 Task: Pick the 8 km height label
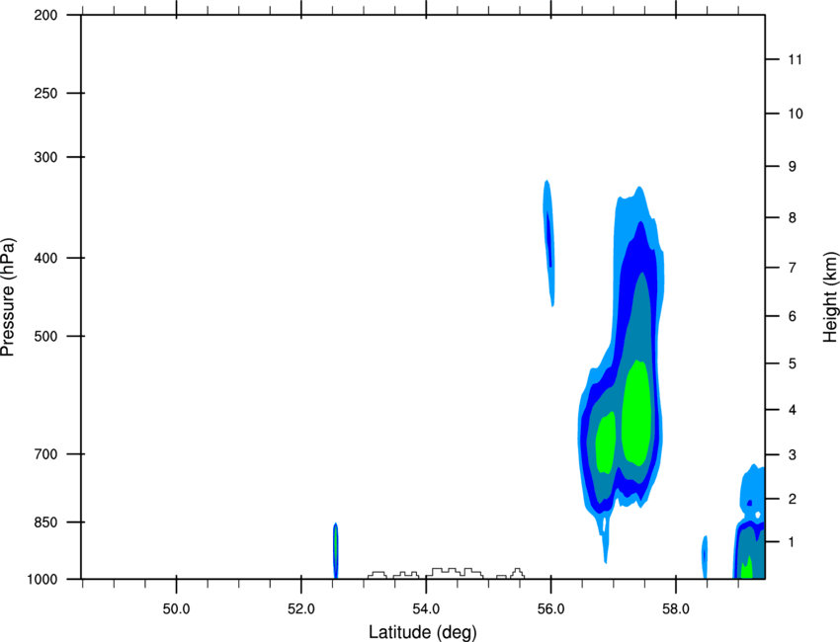793,218
